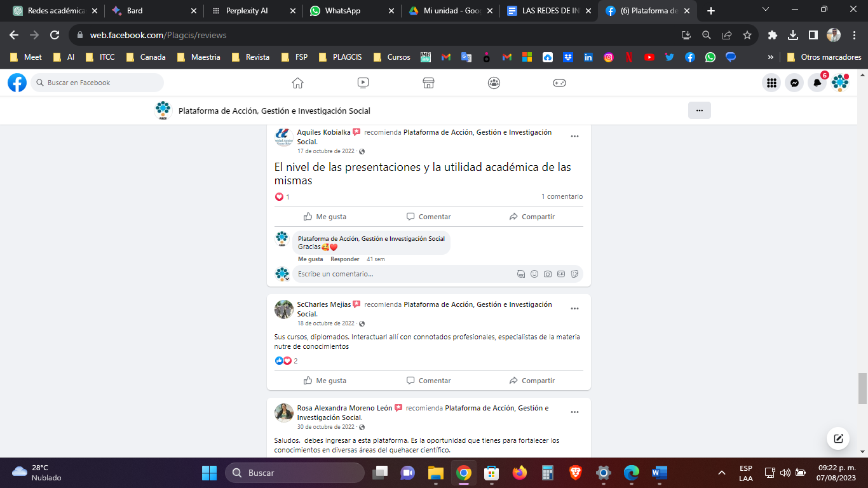Reload the page
868x488 pixels.
coord(55,35)
